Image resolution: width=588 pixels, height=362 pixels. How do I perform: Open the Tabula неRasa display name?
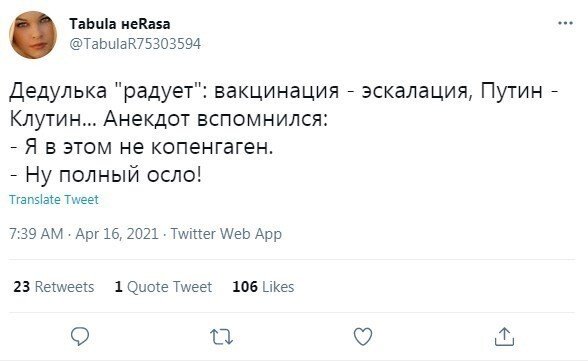click(x=120, y=24)
